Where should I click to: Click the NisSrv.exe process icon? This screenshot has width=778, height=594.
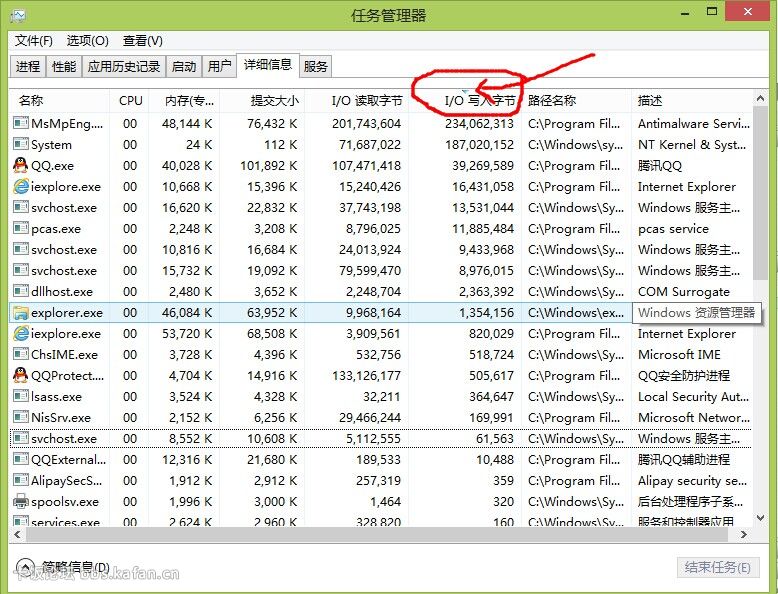(21, 417)
